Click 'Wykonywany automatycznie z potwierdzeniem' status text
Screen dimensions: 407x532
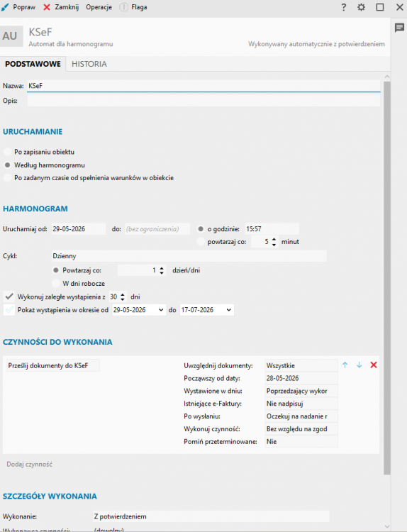(x=316, y=44)
